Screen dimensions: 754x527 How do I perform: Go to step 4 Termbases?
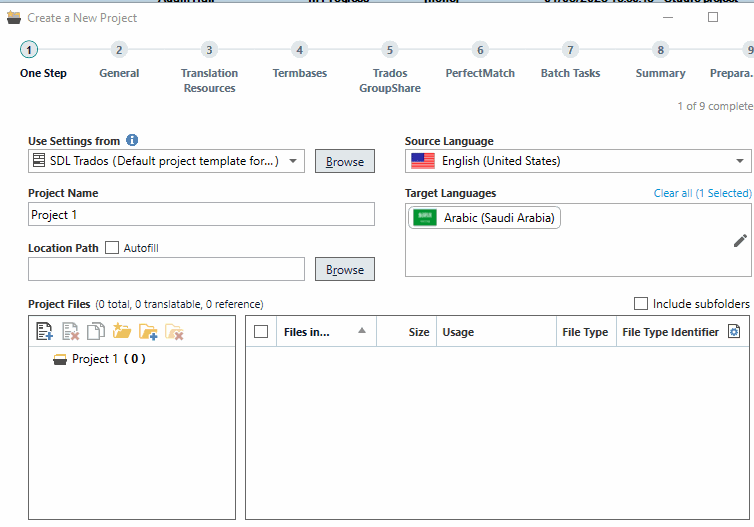pyautogui.click(x=300, y=50)
